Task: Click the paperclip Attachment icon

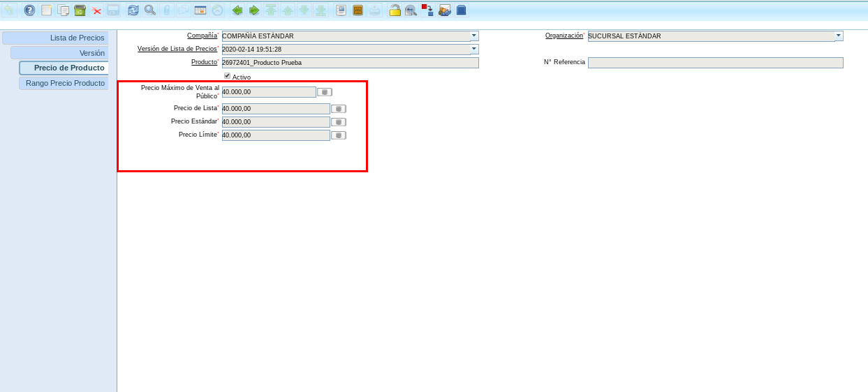Action: 166,10
